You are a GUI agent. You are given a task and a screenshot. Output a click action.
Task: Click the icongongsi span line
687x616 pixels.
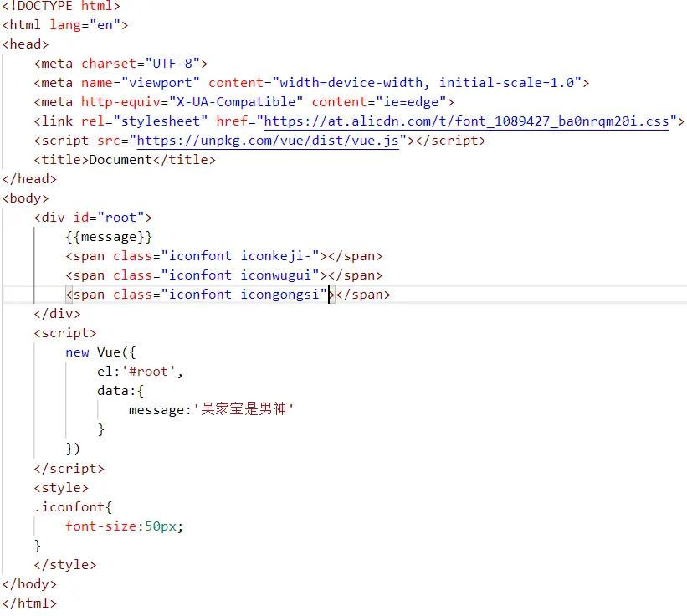[x=228, y=295]
